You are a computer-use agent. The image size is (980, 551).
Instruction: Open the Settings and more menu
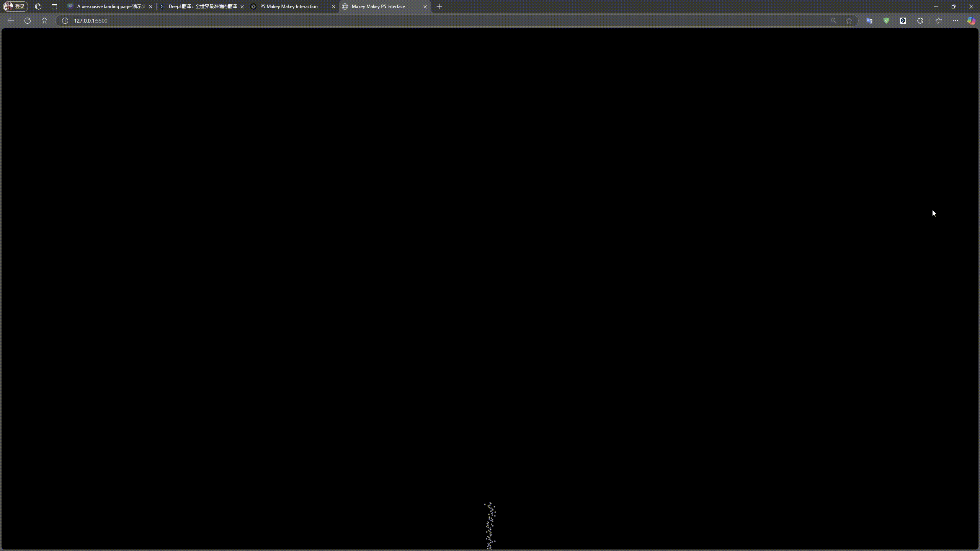click(955, 21)
